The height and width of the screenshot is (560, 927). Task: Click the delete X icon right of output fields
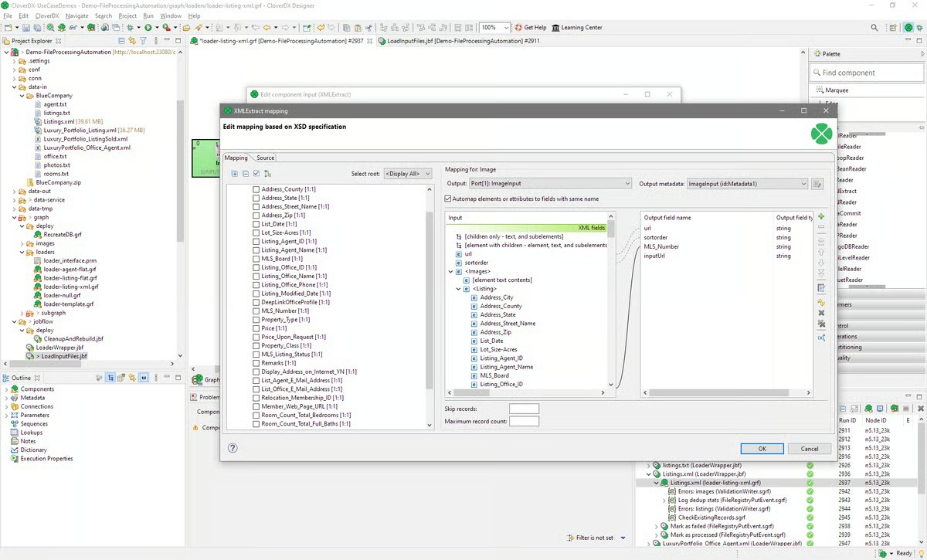tap(821, 313)
